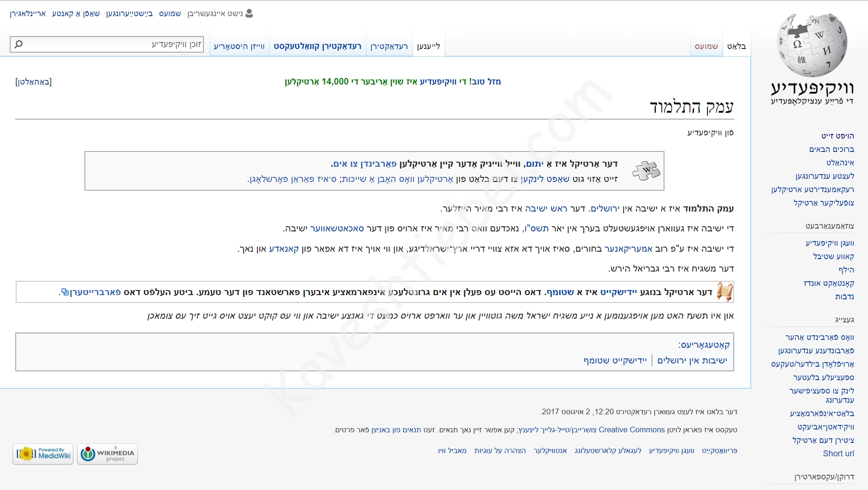
Task: Click the external link icon after פארברייטערן
Action: click(x=65, y=292)
